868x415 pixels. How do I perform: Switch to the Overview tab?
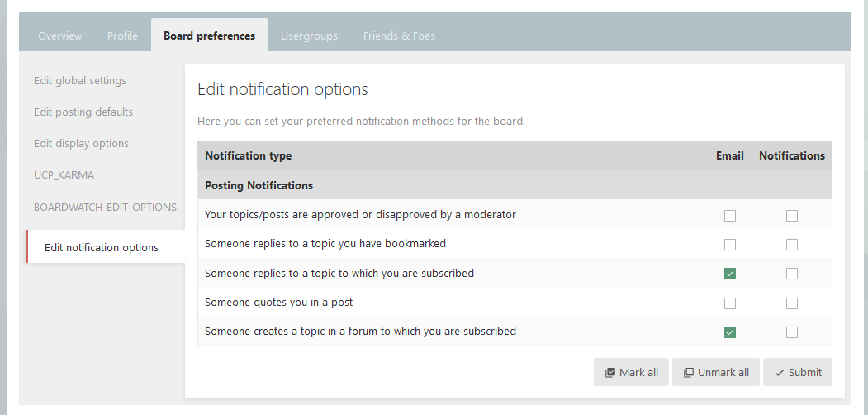point(60,36)
